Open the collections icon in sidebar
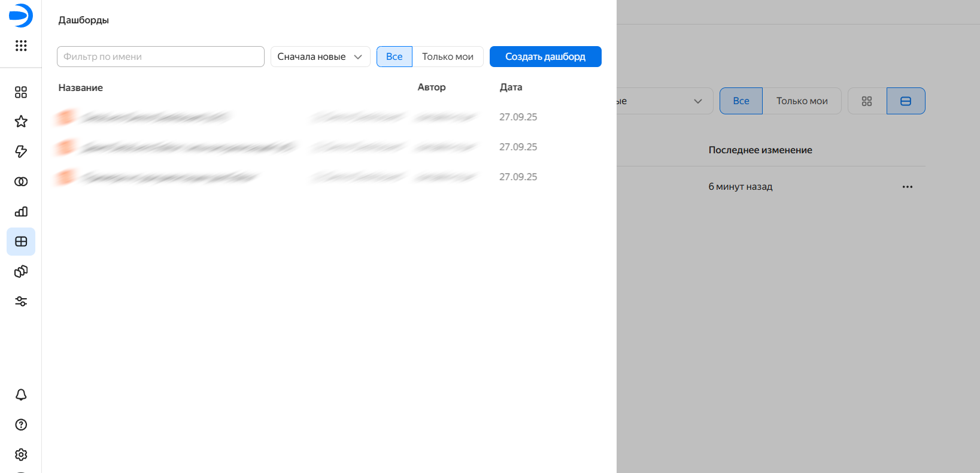The height and width of the screenshot is (473, 980). tap(21, 92)
